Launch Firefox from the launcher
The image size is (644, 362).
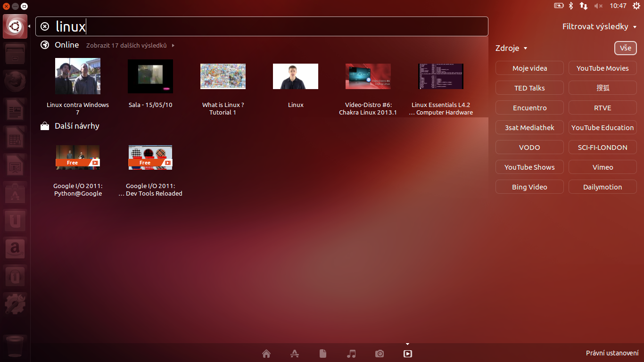(x=15, y=81)
